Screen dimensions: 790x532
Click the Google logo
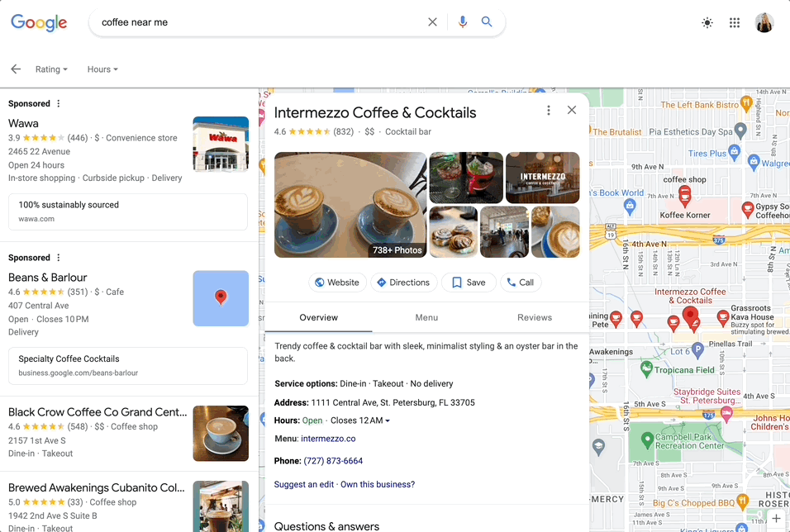point(39,22)
